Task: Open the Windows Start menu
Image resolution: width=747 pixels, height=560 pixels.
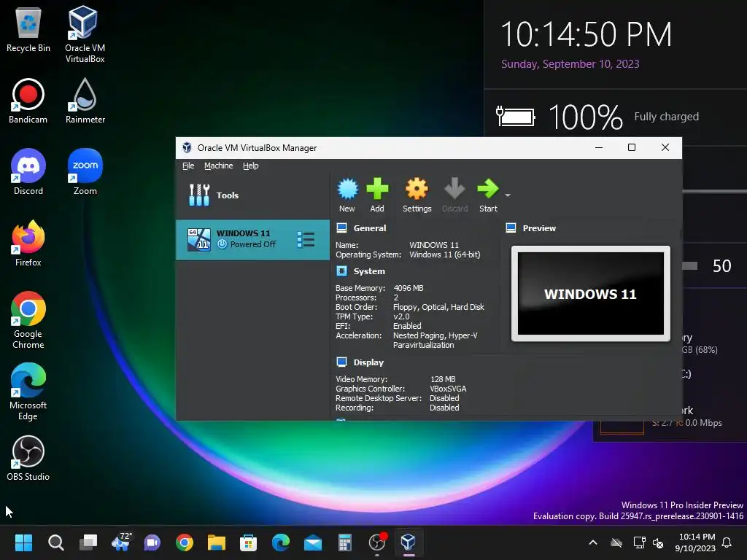Action: point(23,542)
